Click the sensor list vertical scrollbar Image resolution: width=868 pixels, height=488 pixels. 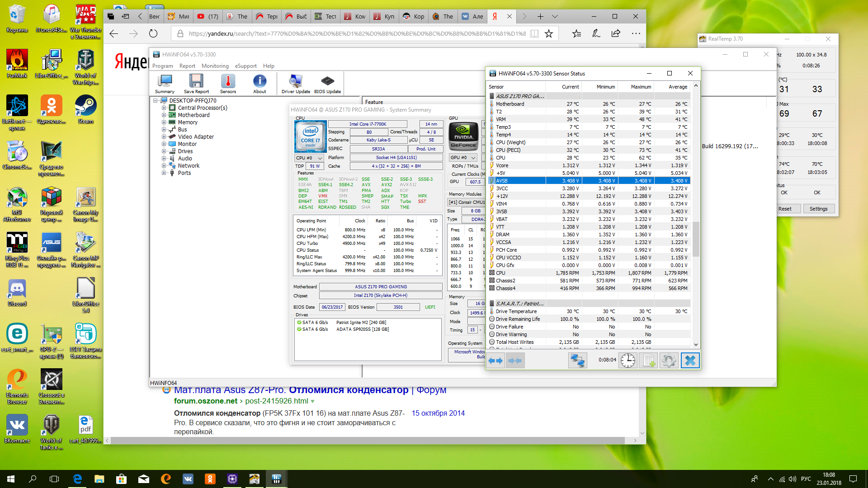tap(696, 239)
